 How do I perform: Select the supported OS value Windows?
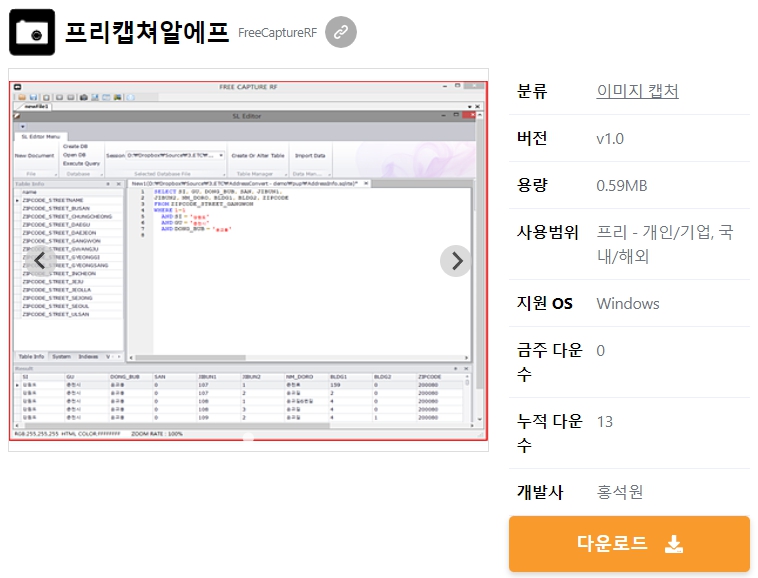(x=627, y=303)
